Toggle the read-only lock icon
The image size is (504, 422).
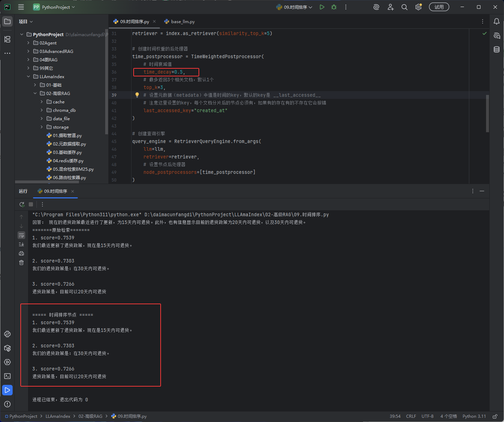tap(495, 416)
